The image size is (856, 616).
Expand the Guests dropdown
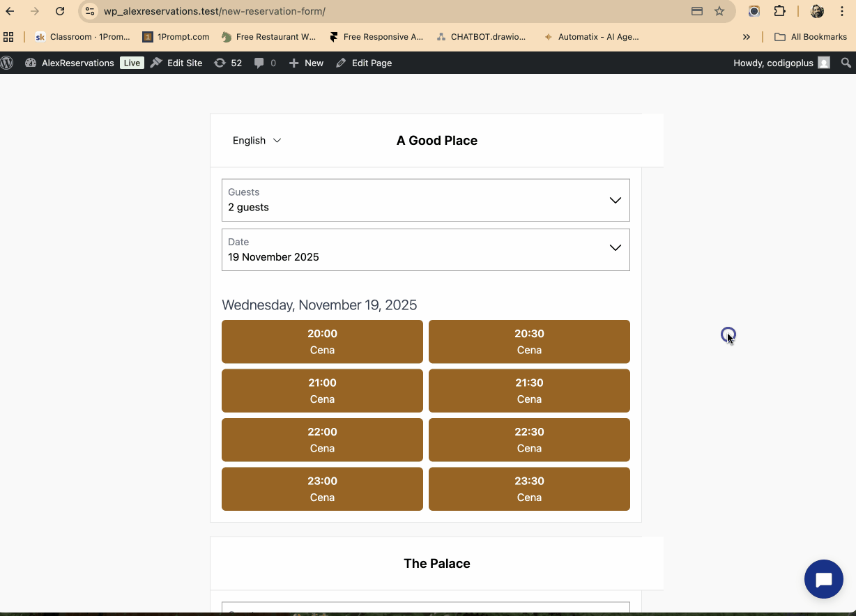click(425, 200)
